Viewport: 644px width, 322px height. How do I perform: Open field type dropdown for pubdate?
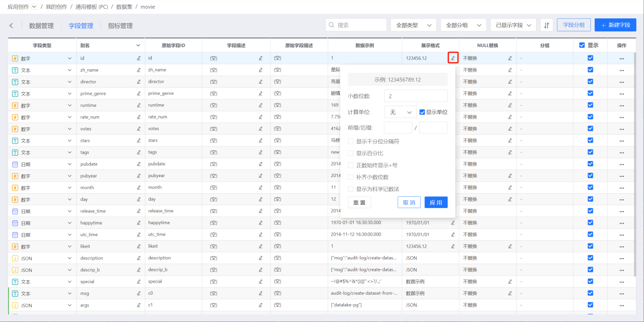pyautogui.click(x=69, y=164)
